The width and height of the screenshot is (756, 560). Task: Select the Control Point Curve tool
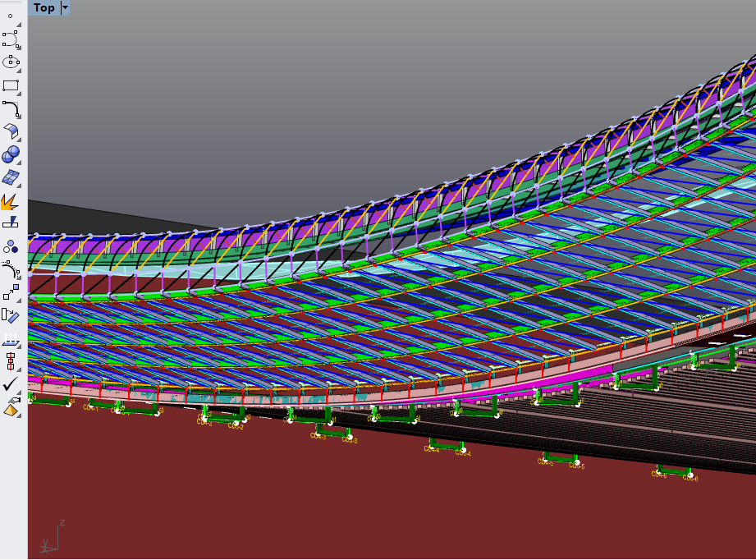tap(11, 39)
